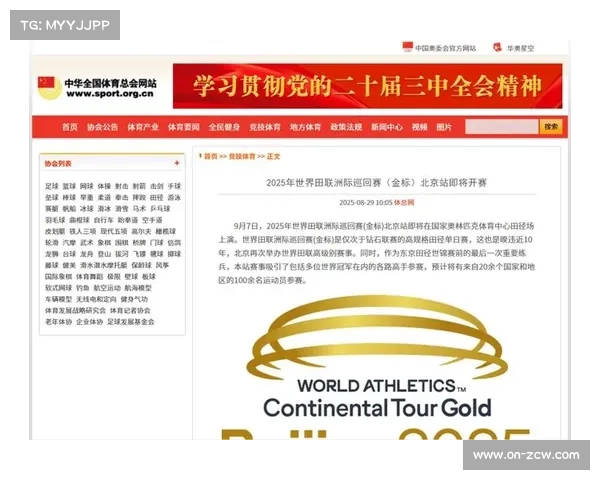This screenshot has width=600, height=480.
Task: Open the 射击 association link
Action: click(x=122, y=186)
